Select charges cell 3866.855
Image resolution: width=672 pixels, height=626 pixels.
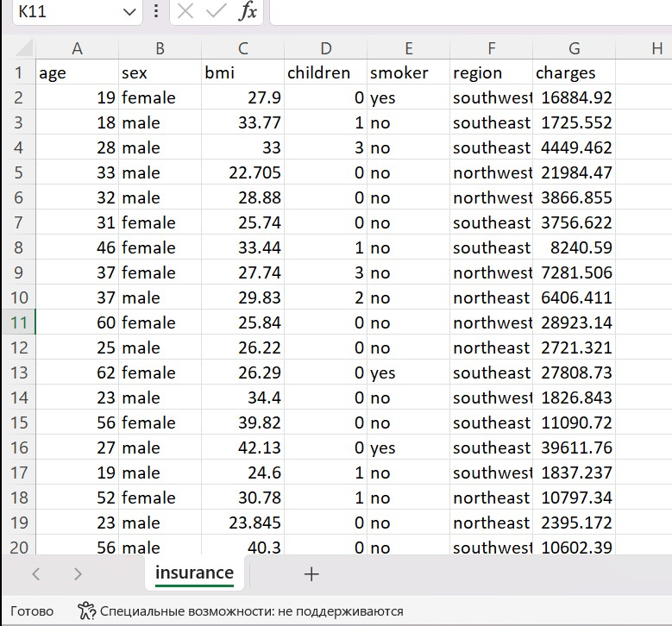tap(574, 197)
